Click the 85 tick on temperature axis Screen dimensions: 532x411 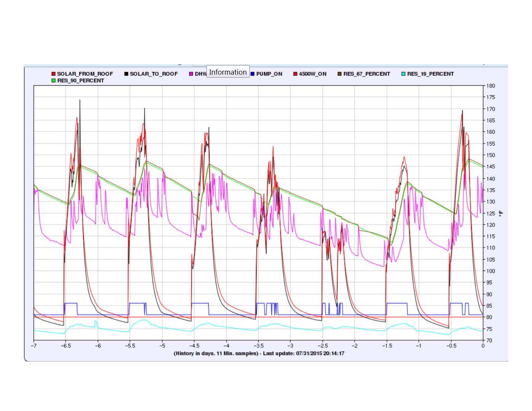pos(489,306)
